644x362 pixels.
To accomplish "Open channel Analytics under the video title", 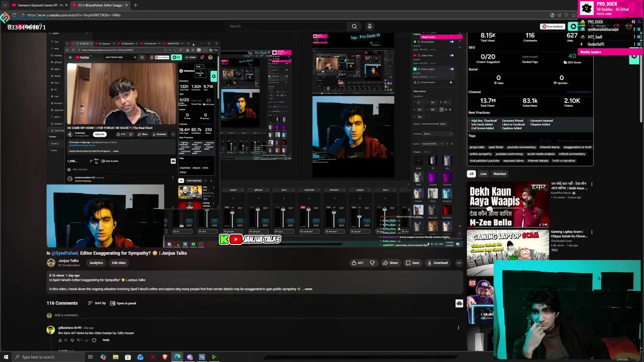I will point(96,263).
